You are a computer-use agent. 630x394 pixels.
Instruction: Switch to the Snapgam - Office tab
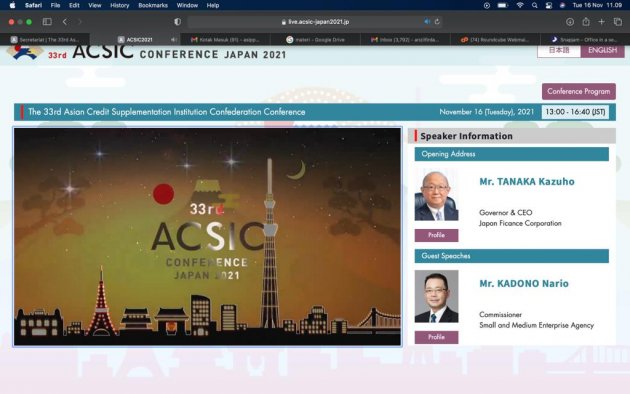coord(585,39)
